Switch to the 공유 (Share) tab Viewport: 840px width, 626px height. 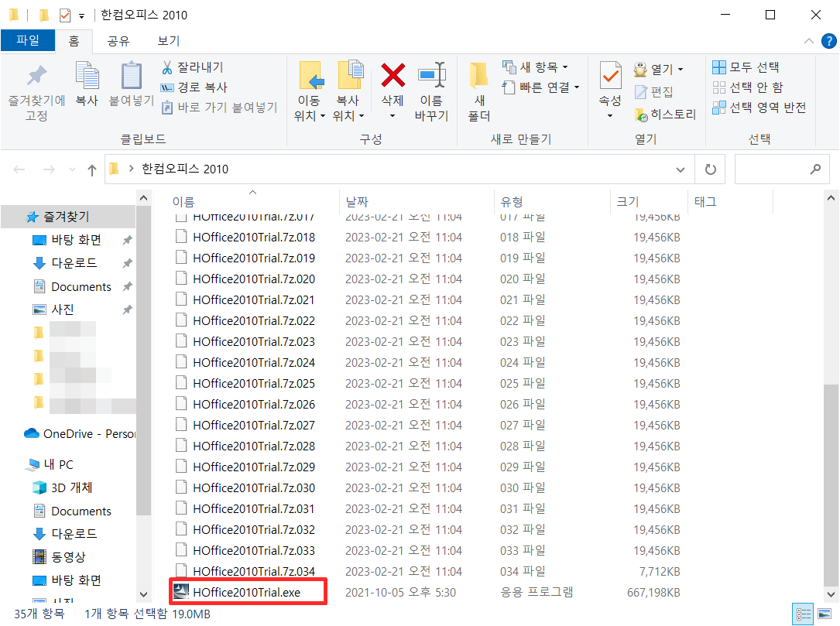point(118,41)
